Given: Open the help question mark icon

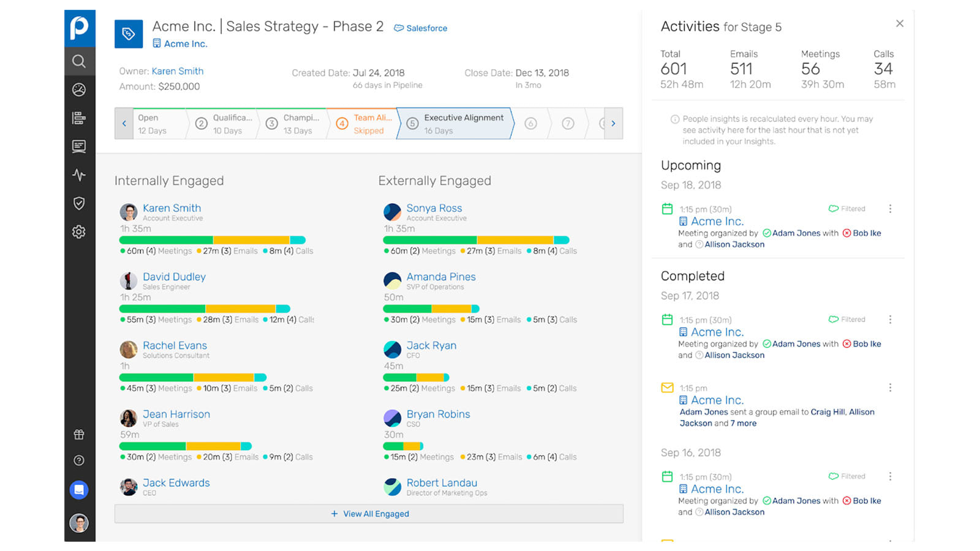Looking at the screenshot, I should coord(79,461).
